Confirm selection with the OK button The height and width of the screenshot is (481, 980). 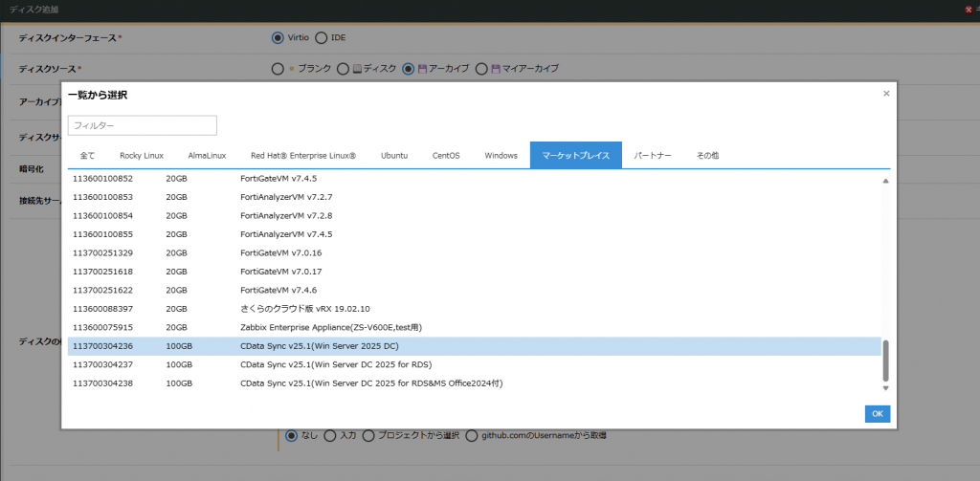(878, 413)
